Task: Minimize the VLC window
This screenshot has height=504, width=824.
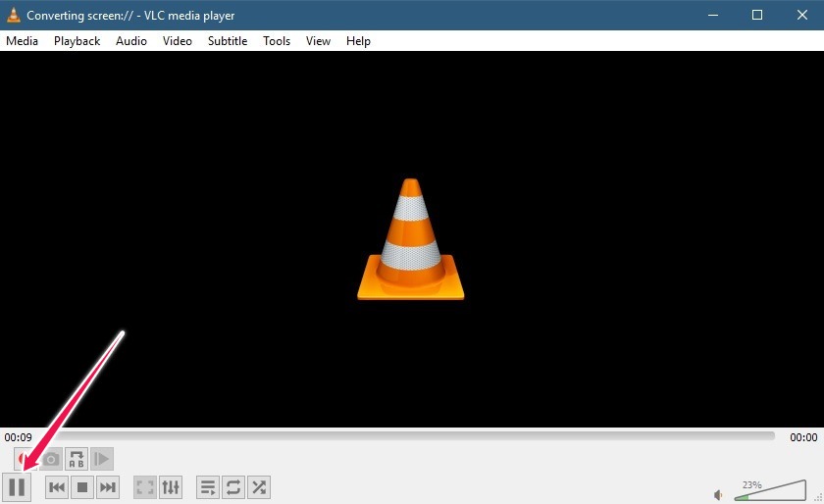Action: click(712, 16)
